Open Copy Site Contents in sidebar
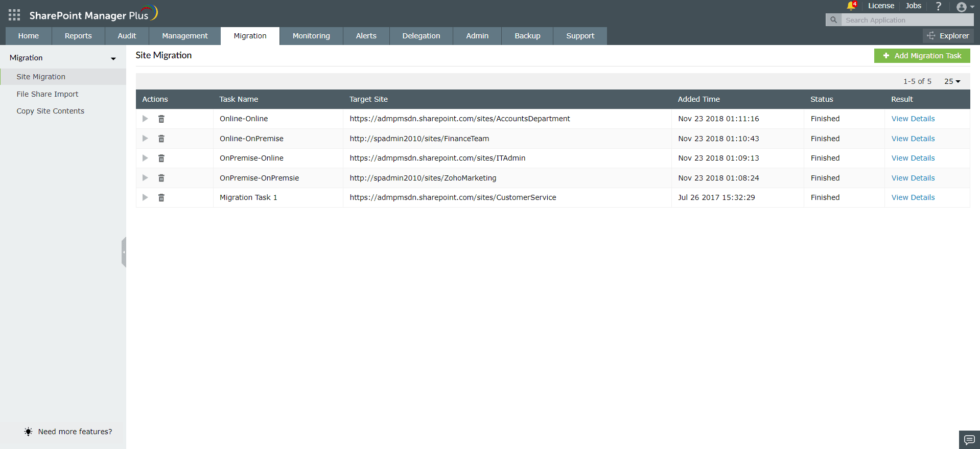This screenshot has width=980, height=449. click(x=51, y=111)
